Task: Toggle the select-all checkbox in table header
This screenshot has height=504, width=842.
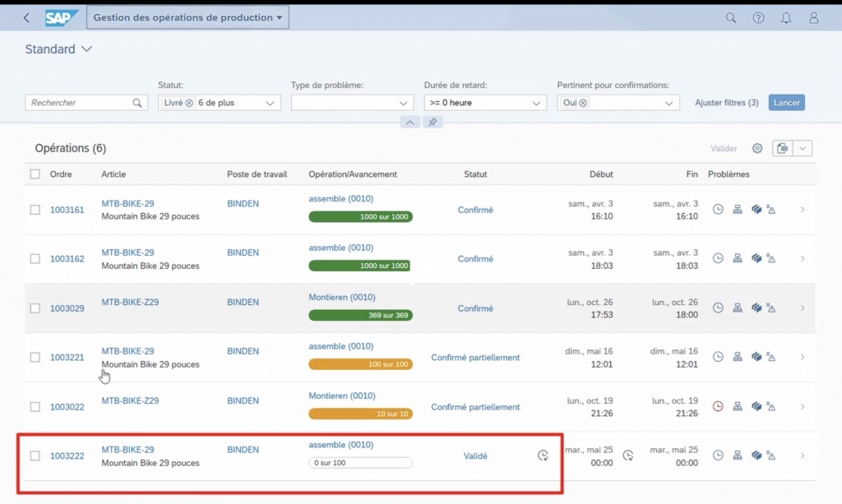Action: (35, 174)
